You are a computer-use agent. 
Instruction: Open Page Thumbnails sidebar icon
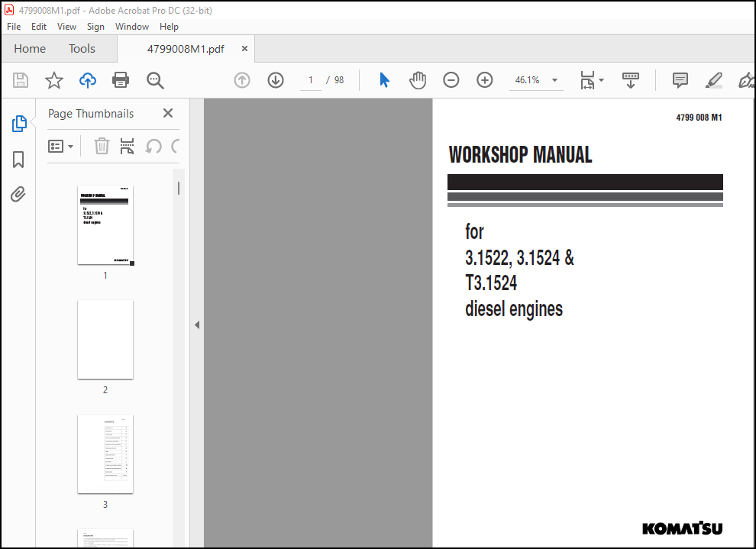coord(19,124)
